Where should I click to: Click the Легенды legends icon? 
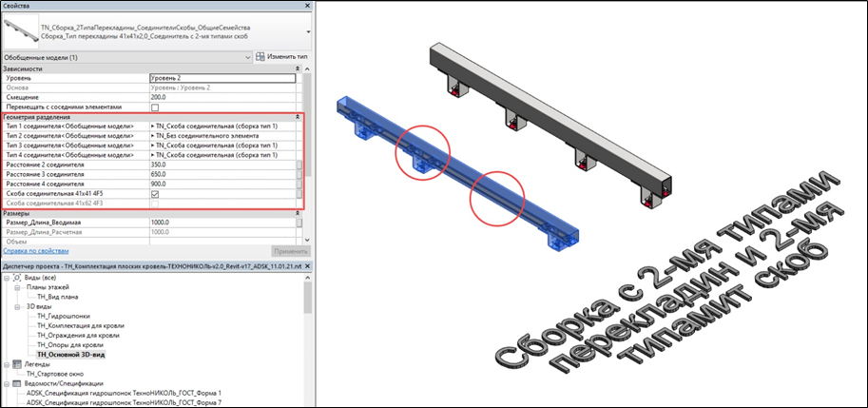[x=16, y=364]
